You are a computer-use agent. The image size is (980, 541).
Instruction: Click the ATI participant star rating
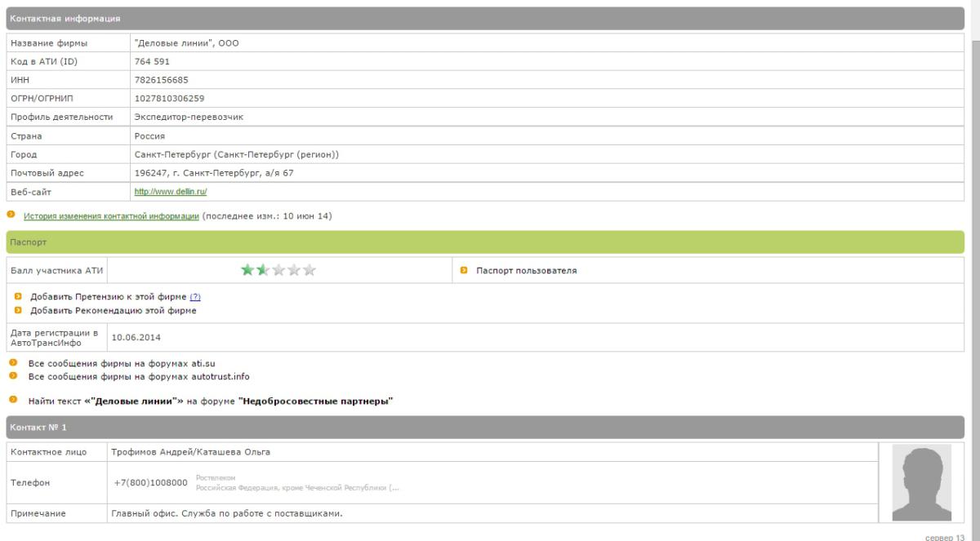tap(278, 270)
